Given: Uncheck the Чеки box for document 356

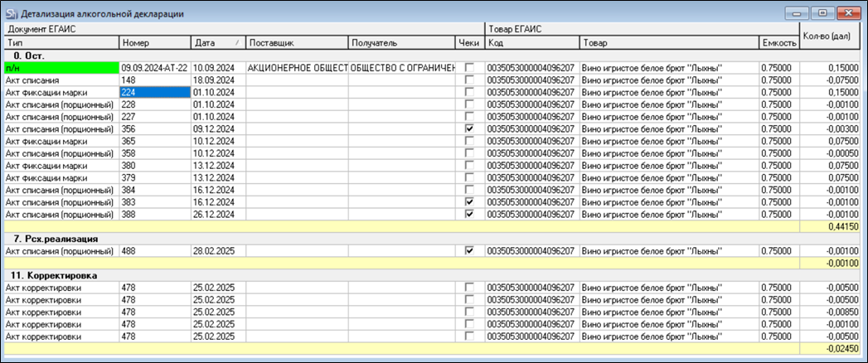Looking at the screenshot, I should [470, 129].
